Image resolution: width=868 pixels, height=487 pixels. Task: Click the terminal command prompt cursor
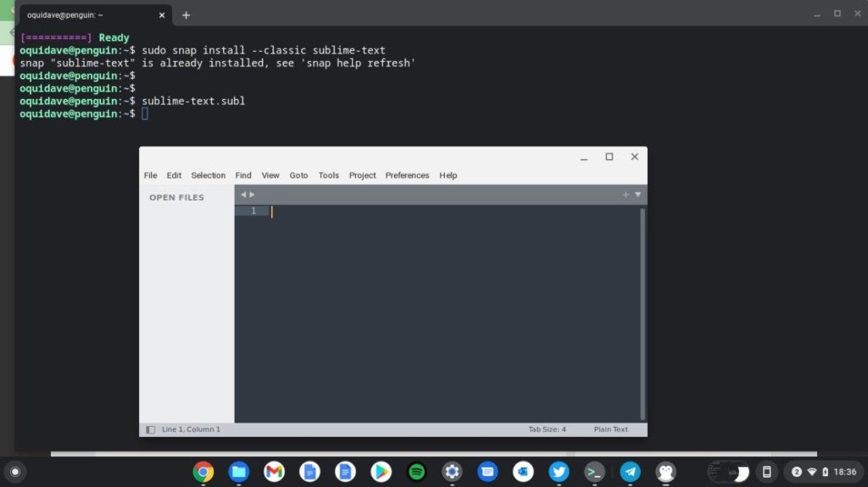click(x=144, y=113)
